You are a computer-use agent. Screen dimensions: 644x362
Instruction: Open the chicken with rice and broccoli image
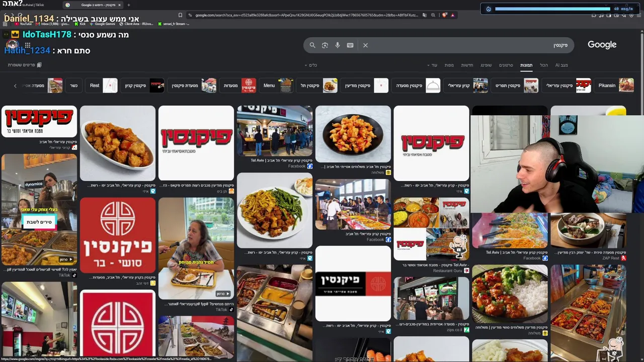[x=510, y=294]
